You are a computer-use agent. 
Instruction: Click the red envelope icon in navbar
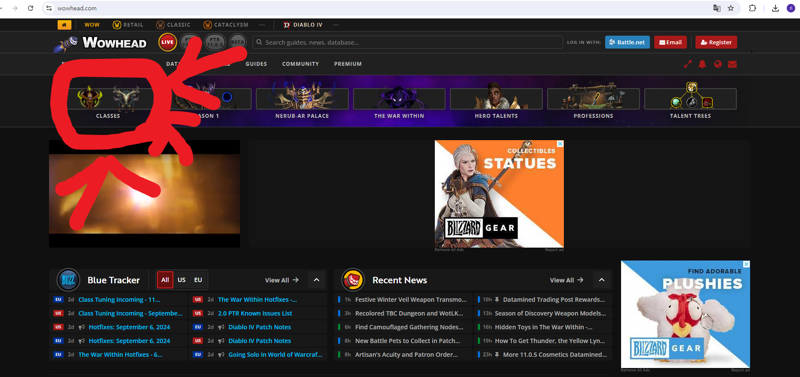click(732, 64)
